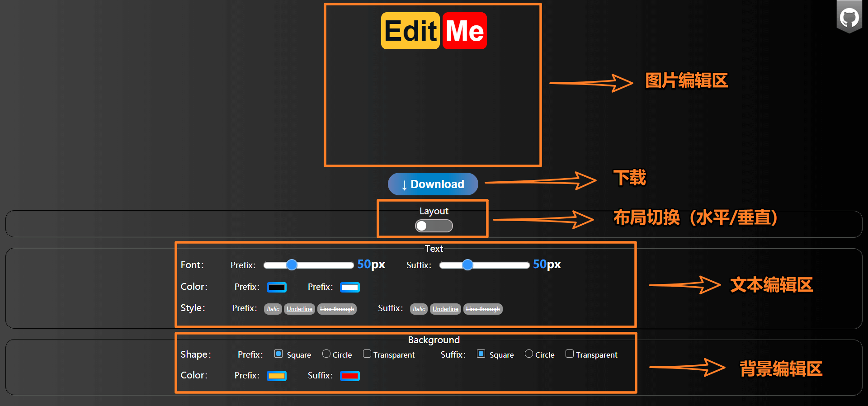The width and height of the screenshot is (868, 406).
Task: Click the Download button
Action: [x=433, y=184]
